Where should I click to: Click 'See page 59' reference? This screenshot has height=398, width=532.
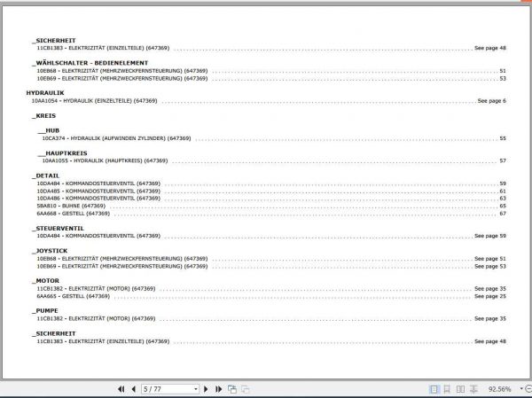pos(490,236)
